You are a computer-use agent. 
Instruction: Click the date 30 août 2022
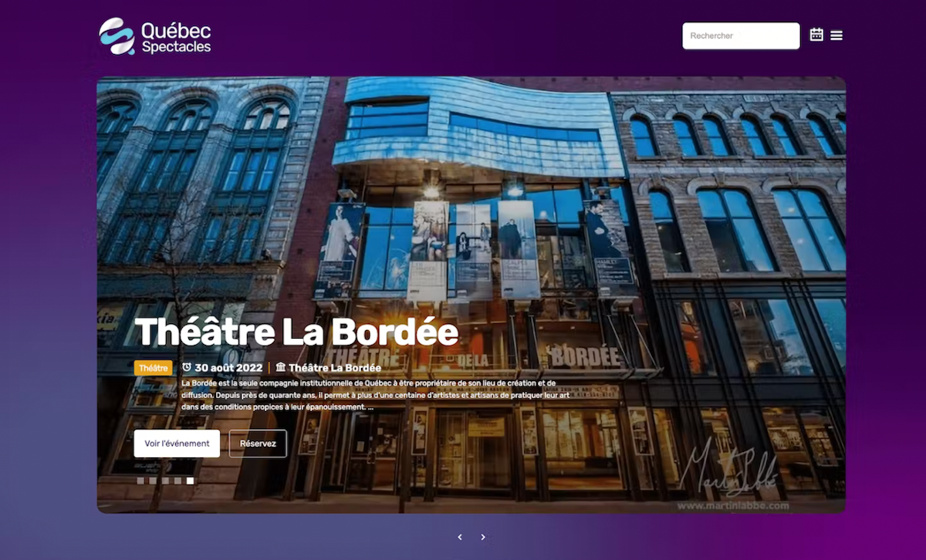click(228, 368)
